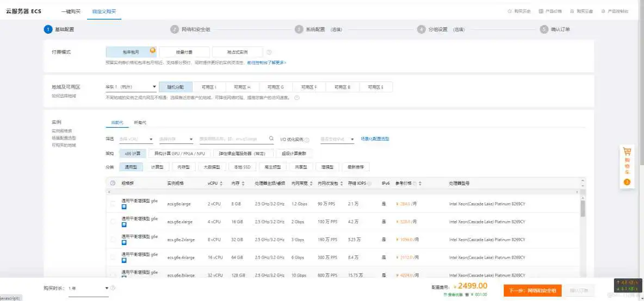Select the 本地 SSD category tab
644x301 pixels.
242,167
